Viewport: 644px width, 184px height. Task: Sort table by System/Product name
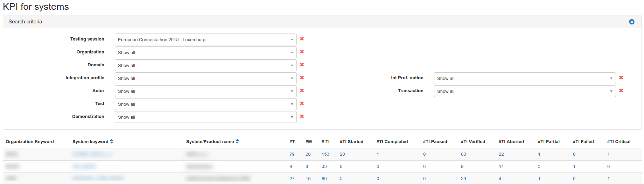237,141
